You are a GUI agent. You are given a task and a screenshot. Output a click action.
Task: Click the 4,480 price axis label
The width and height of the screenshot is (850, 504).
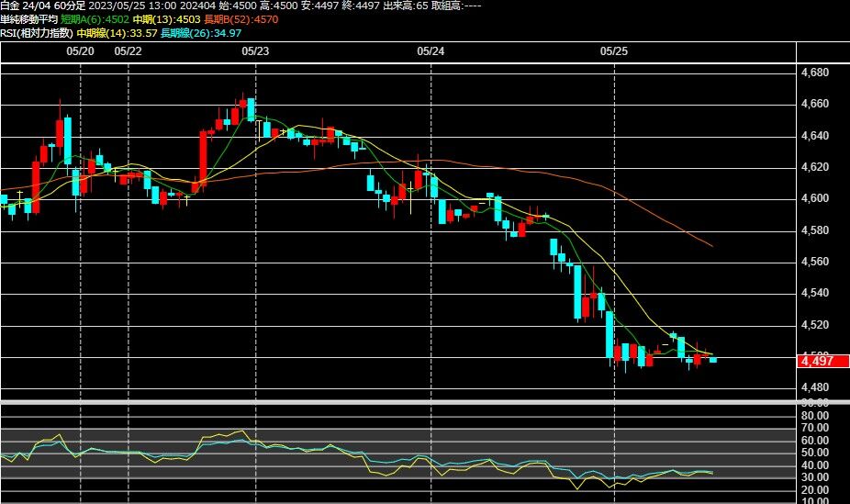[x=815, y=387]
